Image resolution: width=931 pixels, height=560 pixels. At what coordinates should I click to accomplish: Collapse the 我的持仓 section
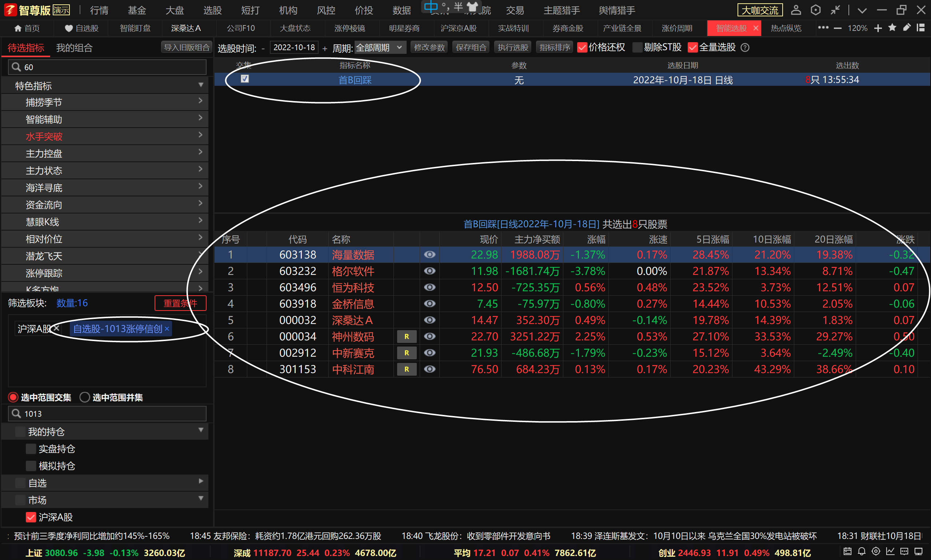pos(201,430)
